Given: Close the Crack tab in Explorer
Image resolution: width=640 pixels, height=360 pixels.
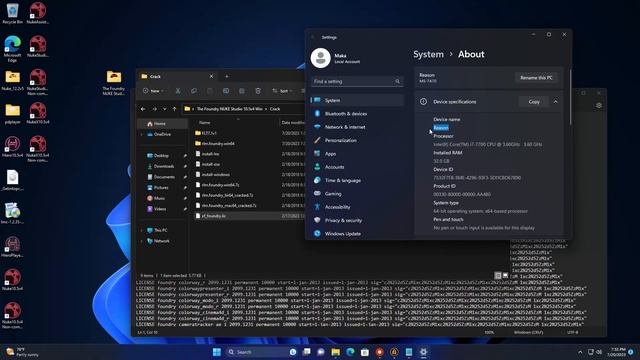Looking at the screenshot, I should tap(211, 76).
